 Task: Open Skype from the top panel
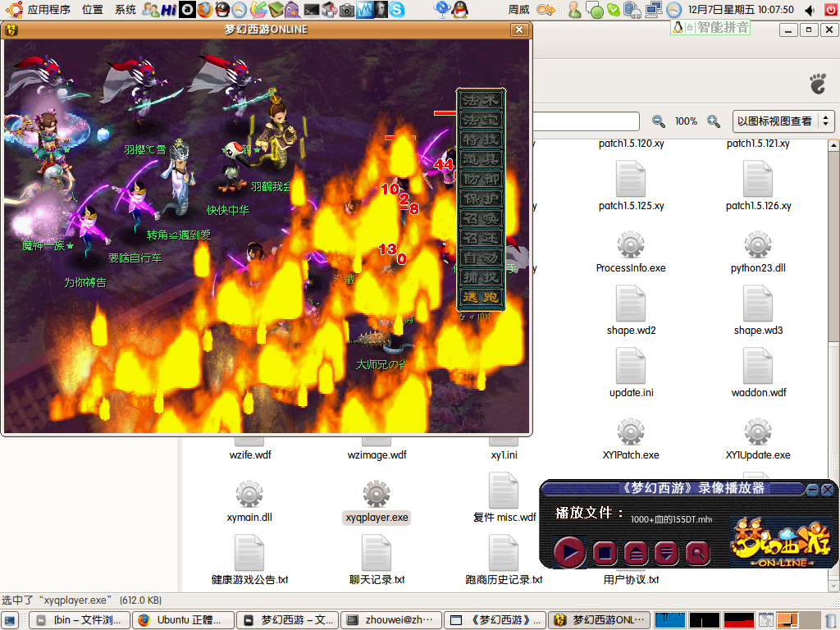(x=397, y=9)
